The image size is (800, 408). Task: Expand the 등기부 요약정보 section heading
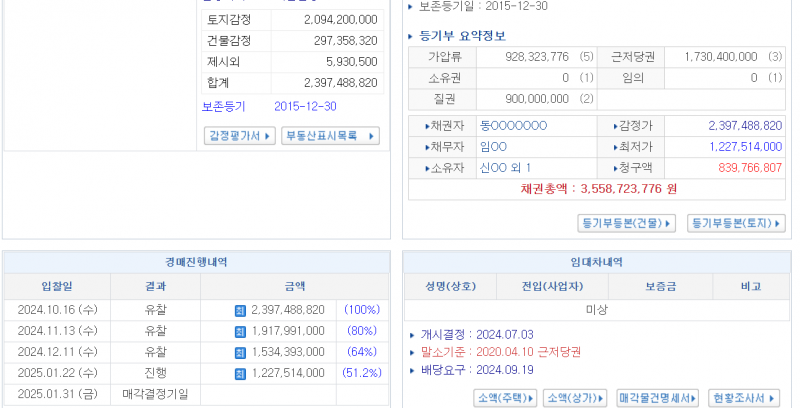point(461,37)
